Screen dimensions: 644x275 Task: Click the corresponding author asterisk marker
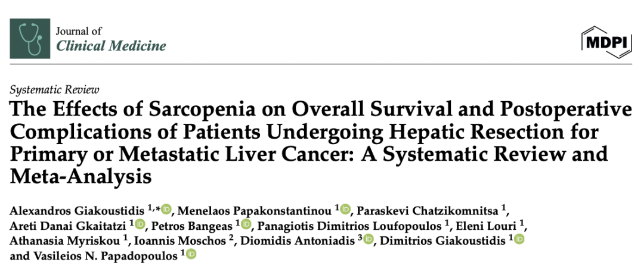[x=159, y=208]
